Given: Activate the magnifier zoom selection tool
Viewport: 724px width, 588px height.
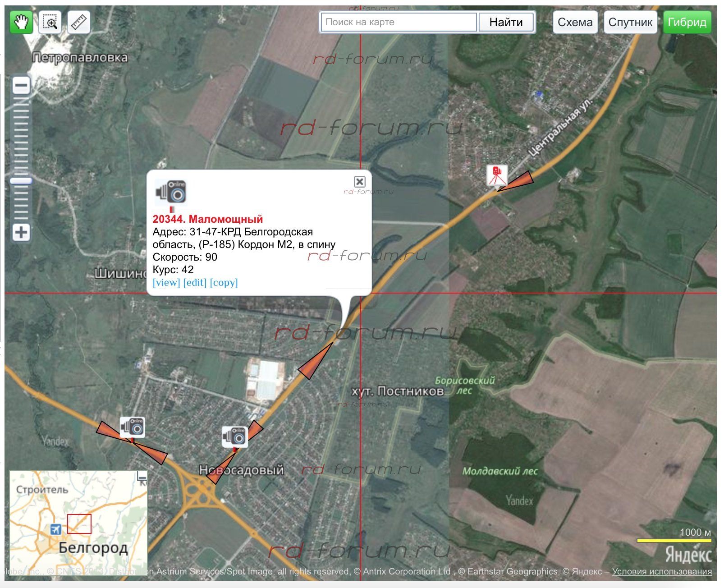Looking at the screenshot, I should pyautogui.click(x=50, y=22).
